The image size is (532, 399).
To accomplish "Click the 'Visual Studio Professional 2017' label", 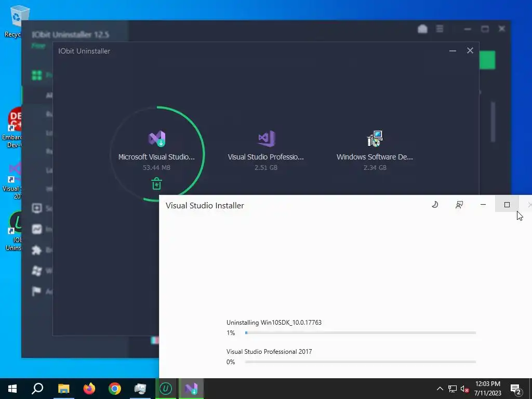I will click(x=269, y=352).
